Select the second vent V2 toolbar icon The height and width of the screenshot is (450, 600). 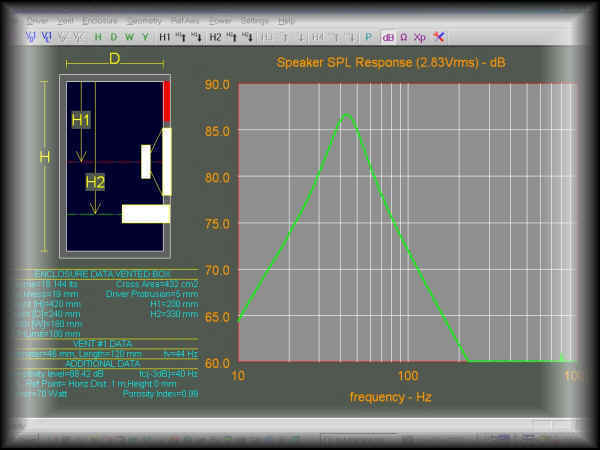tap(47, 37)
